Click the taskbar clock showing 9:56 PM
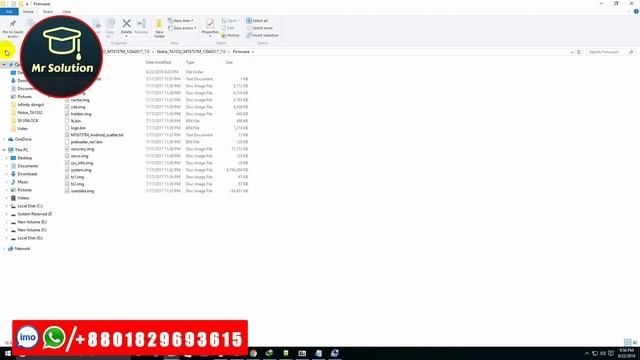 point(626,353)
